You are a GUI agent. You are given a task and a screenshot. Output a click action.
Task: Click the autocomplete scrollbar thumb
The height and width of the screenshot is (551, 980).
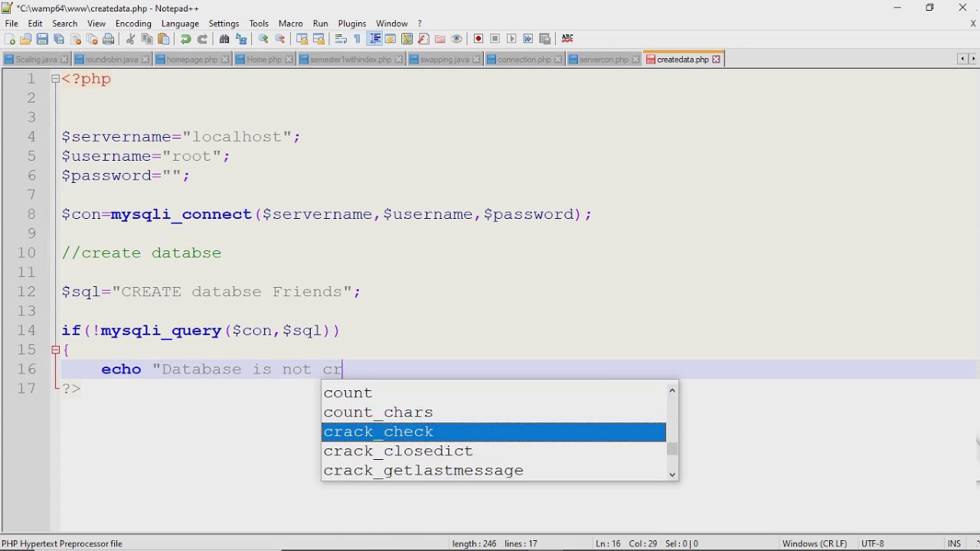coord(672,449)
